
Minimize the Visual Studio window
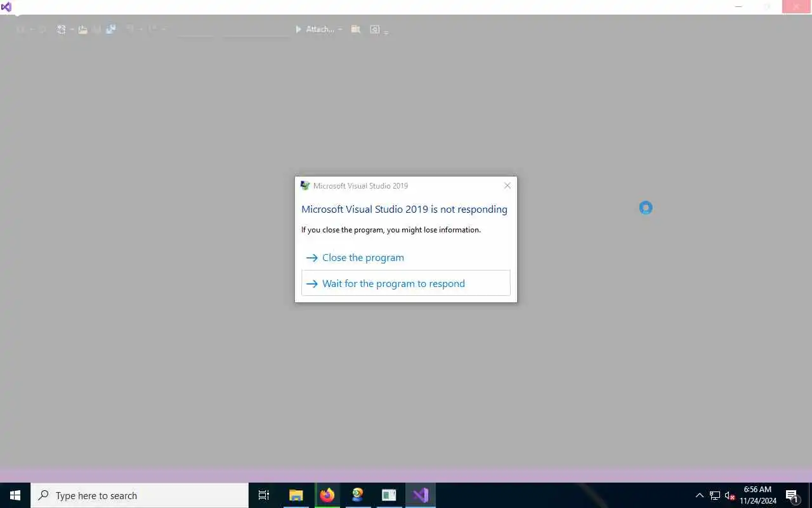738,6
